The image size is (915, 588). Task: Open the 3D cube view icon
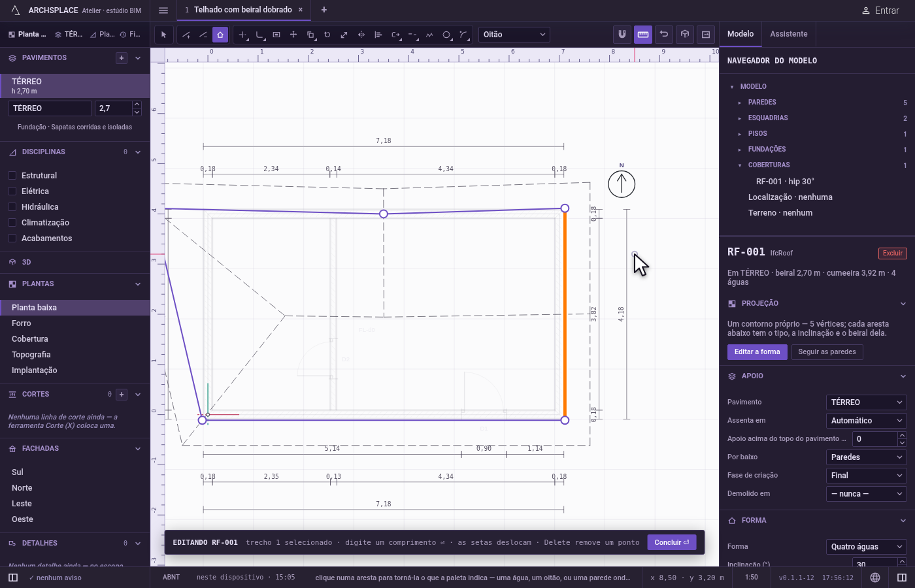point(685,35)
